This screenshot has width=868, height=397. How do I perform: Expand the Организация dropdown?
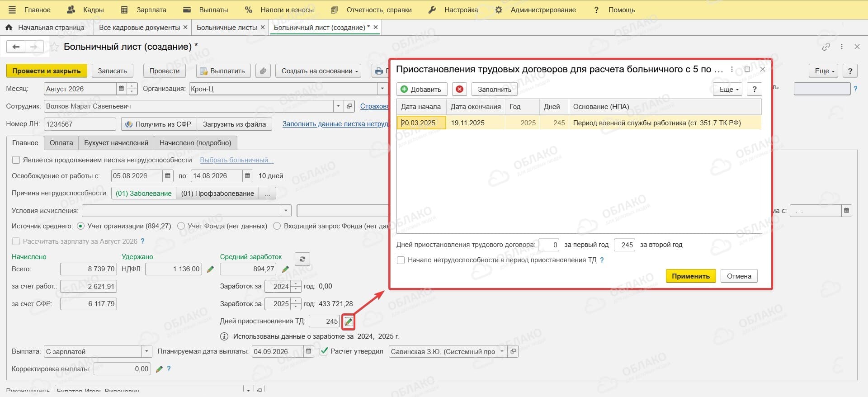tap(382, 89)
